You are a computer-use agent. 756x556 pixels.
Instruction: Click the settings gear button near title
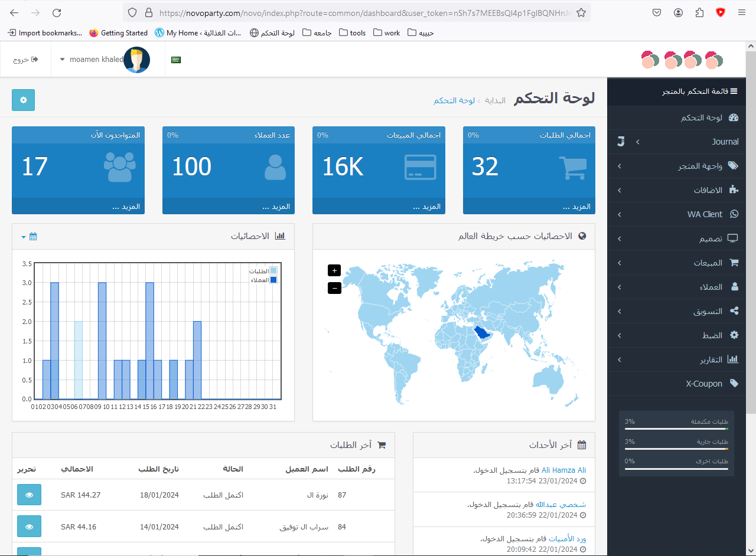point(24,100)
